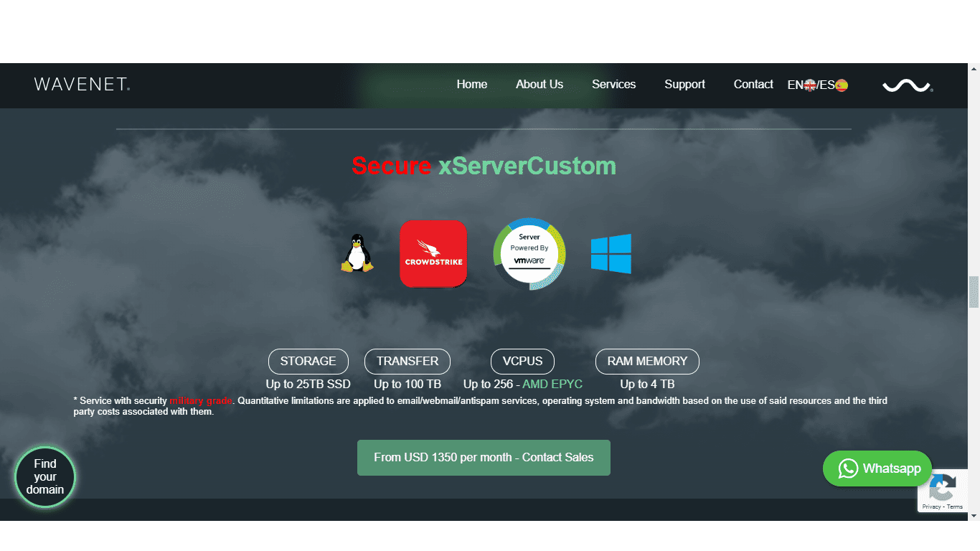Open the Services menu item
Viewport: 980px width, 551px height.
(613, 85)
